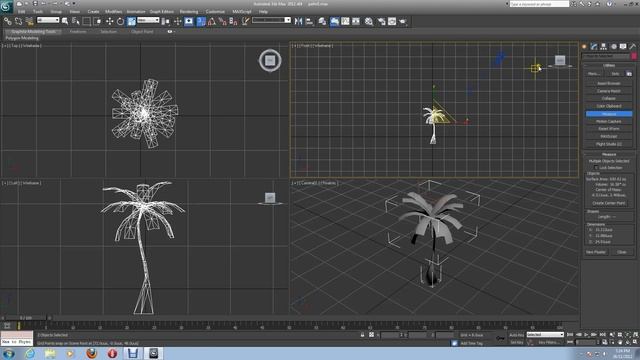Click the Create Center Point button
The height and width of the screenshot is (360, 640).
tap(609, 203)
